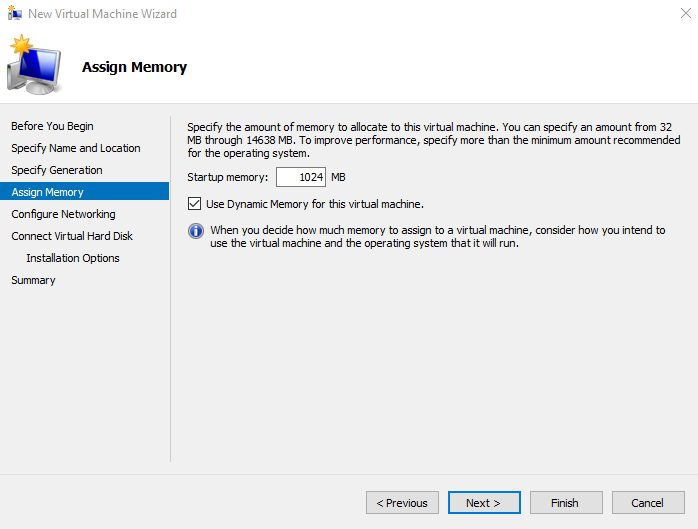The width and height of the screenshot is (698, 529).
Task: Click the Assign Memory page heading
Action: [x=134, y=68]
